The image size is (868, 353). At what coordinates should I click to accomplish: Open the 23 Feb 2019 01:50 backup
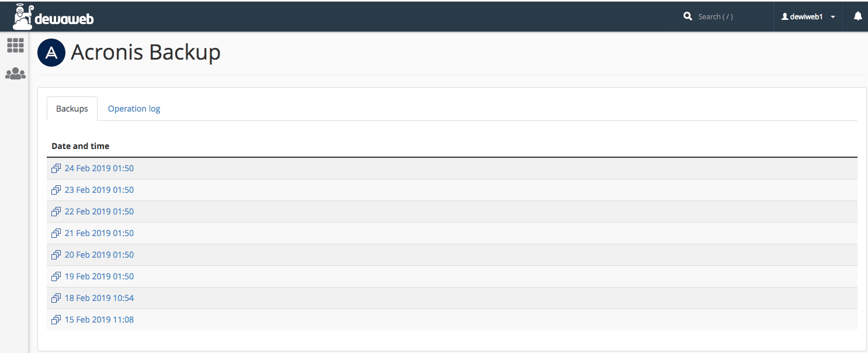99,190
